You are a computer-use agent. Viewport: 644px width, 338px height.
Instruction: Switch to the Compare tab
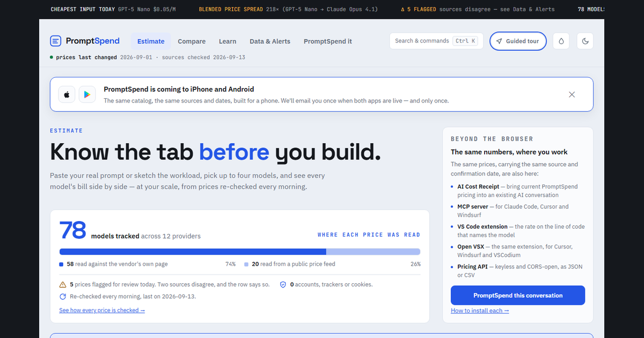(192, 41)
